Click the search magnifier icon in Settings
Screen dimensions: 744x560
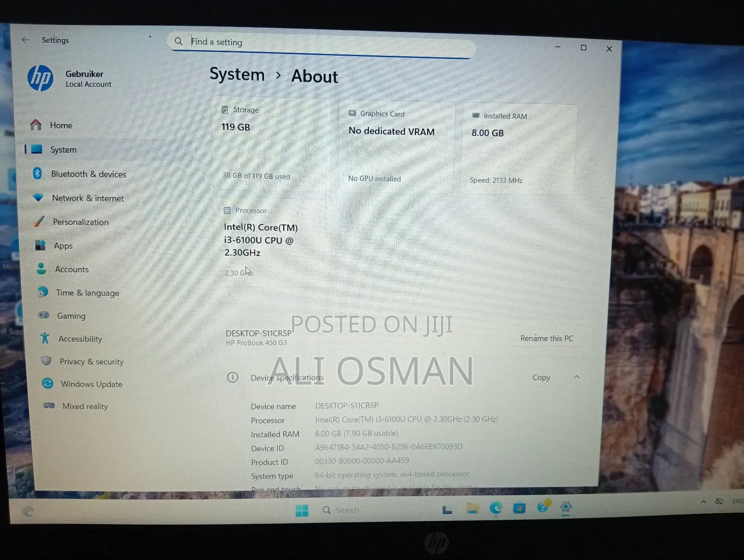pyautogui.click(x=179, y=41)
